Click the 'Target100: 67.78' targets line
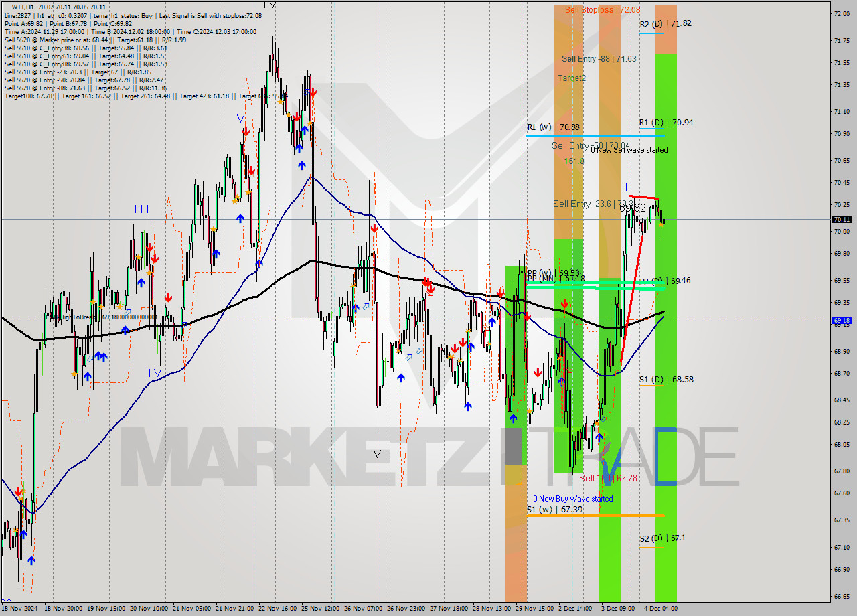This screenshot has width=857, height=616. [x=146, y=96]
